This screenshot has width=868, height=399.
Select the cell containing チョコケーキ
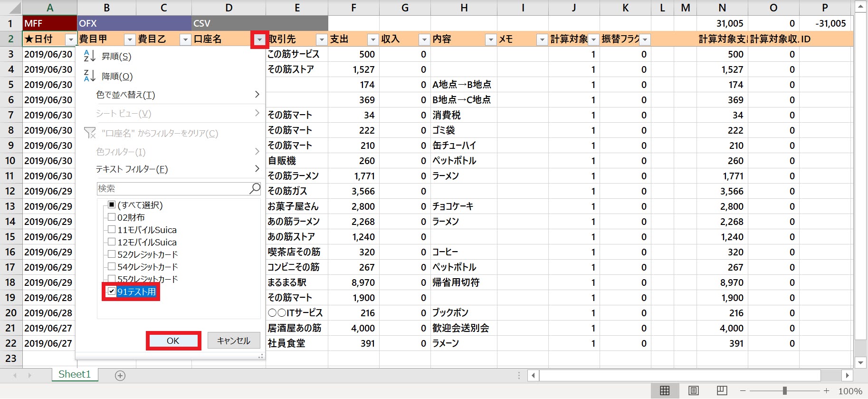coord(464,206)
